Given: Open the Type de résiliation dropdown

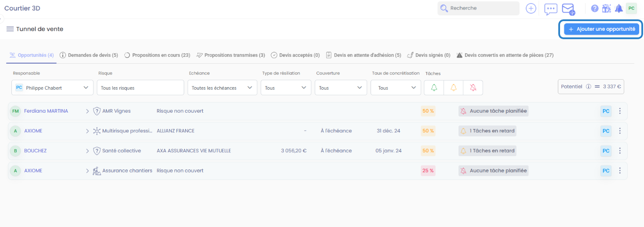Looking at the screenshot, I should click(286, 88).
